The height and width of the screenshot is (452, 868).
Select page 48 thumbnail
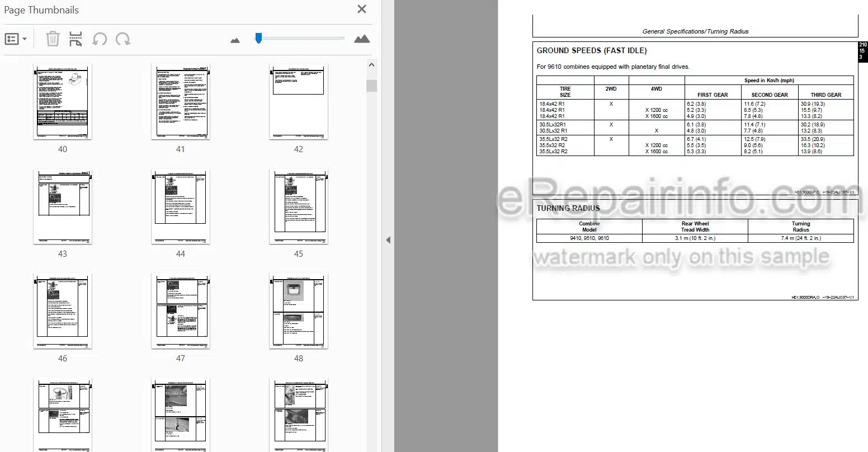click(299, 312)
